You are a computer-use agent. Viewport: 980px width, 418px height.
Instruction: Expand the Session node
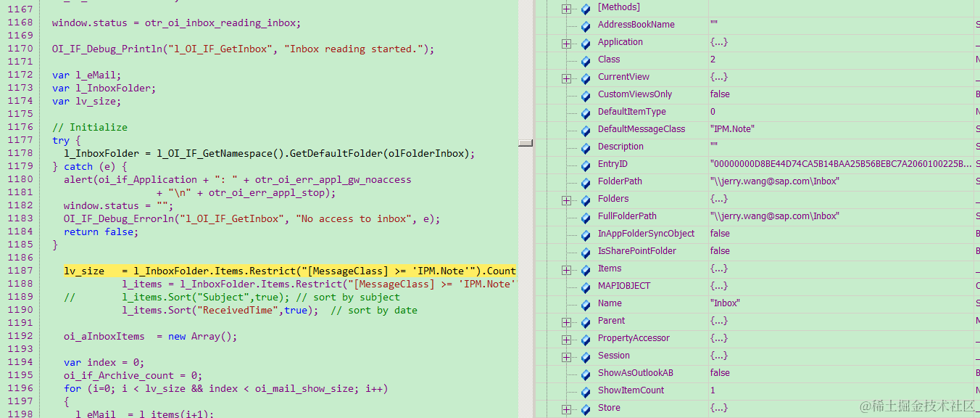(566, 357)
